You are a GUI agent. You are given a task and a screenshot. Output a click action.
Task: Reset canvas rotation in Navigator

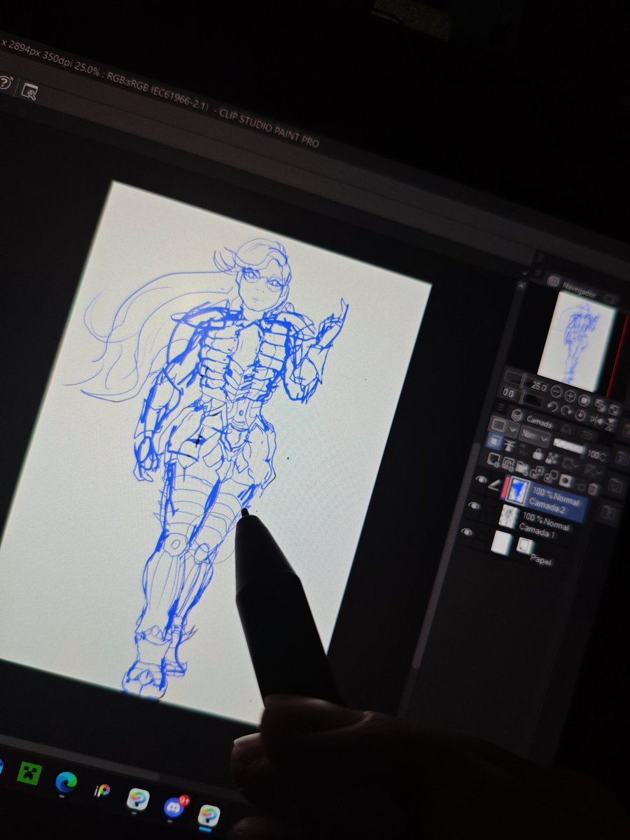tap(580, 415)
